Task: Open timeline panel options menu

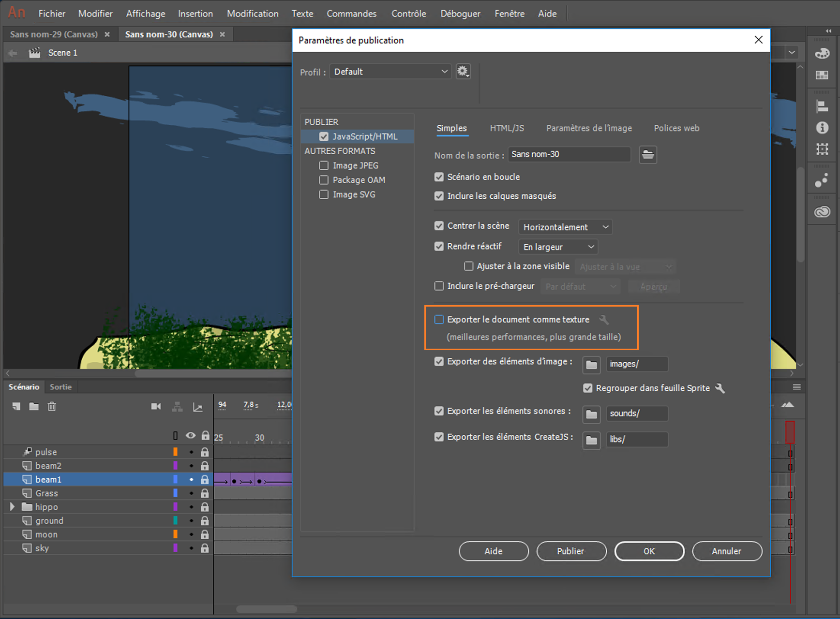Action: tap(797, 387)
